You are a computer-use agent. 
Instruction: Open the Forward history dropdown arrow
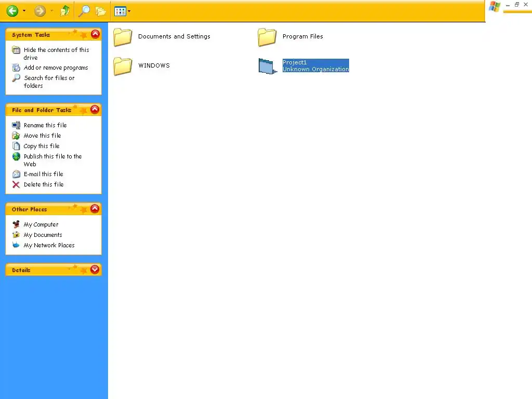(51, 11)
